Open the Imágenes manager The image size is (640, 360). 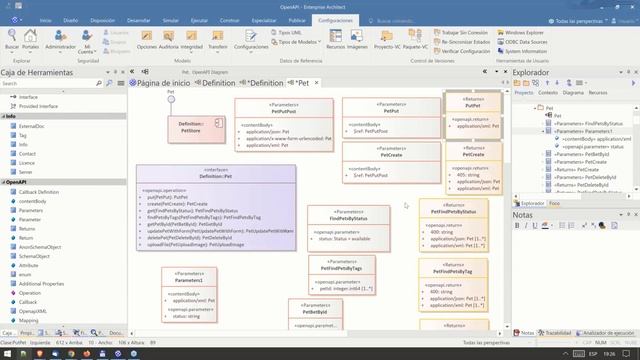tap(357, 40)
